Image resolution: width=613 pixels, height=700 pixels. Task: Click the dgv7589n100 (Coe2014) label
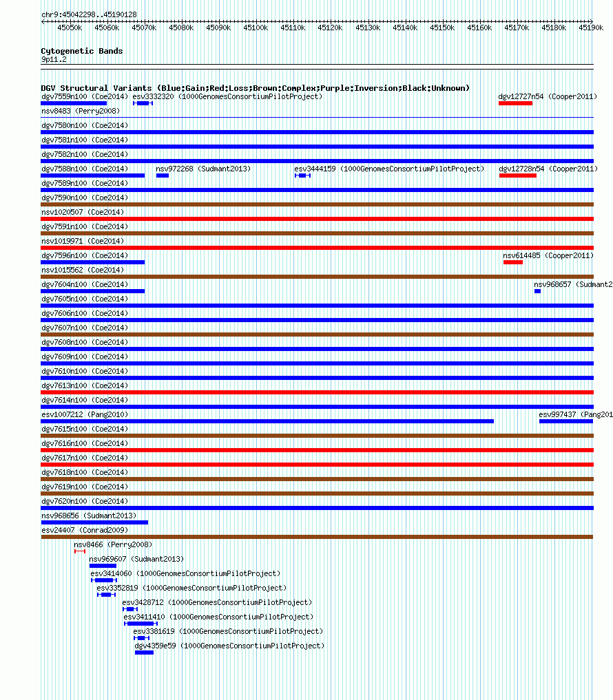tap(85, 183)
